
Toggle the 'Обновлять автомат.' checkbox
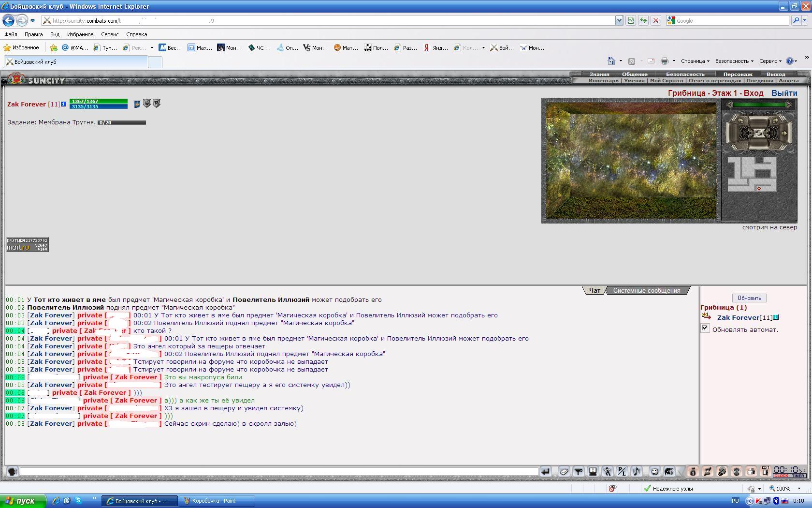click(x=705, y=329)
